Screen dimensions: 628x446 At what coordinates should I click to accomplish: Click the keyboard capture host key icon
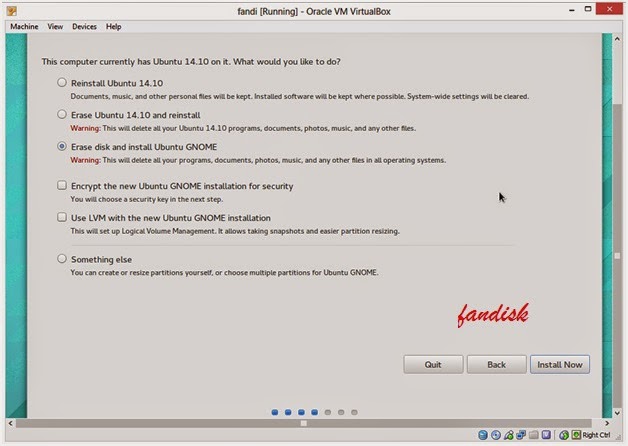pos(576,435)
